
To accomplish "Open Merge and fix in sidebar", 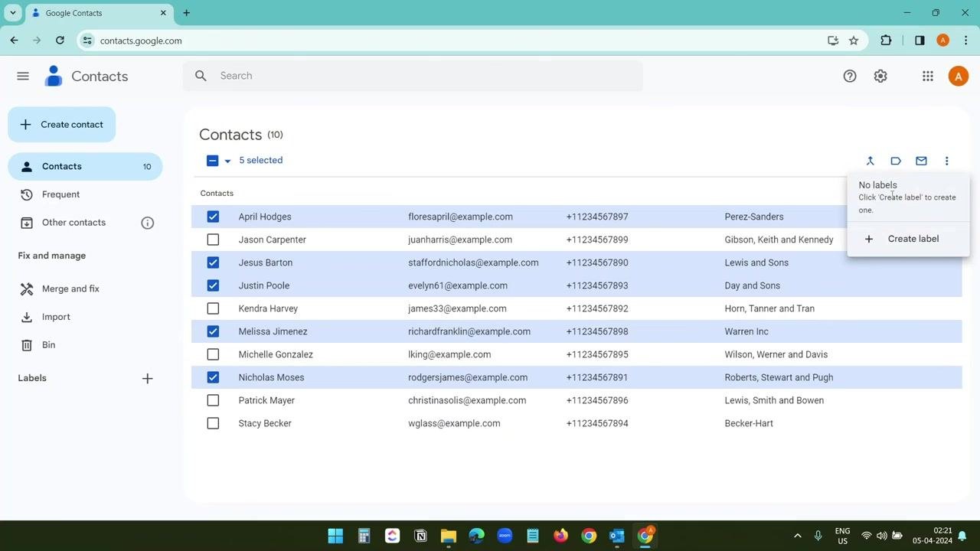I will pyautogui.click(x=85, y=289).
